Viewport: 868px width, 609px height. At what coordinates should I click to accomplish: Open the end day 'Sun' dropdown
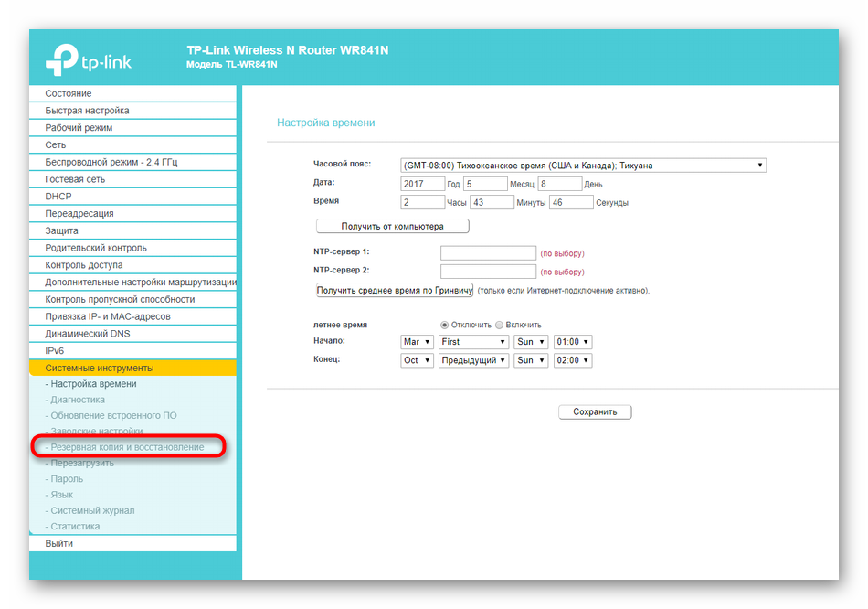pyautogui.click(x=530, y=360)
